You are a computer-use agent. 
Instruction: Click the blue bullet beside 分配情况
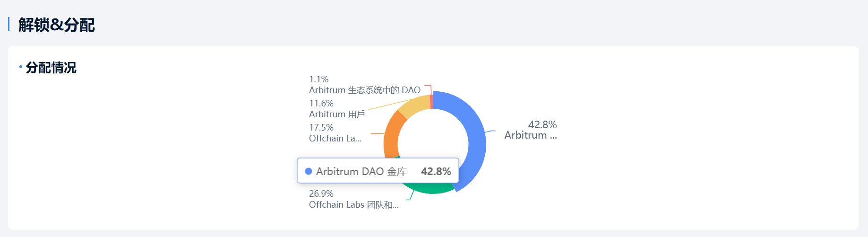coord(21,67)
